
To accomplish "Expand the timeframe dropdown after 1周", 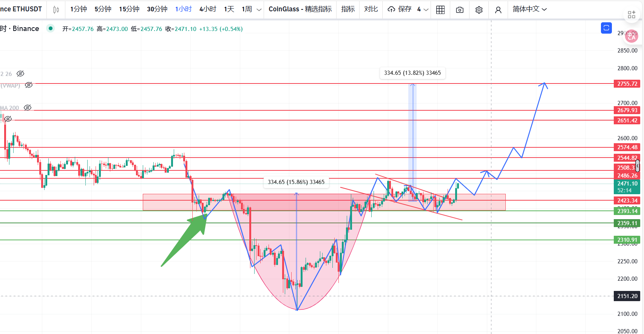I will click(259, 9).
